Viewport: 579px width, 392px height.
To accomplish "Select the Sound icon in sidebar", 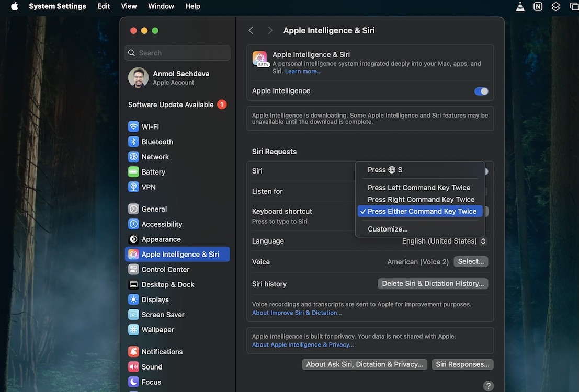I will tap(133, 367).
